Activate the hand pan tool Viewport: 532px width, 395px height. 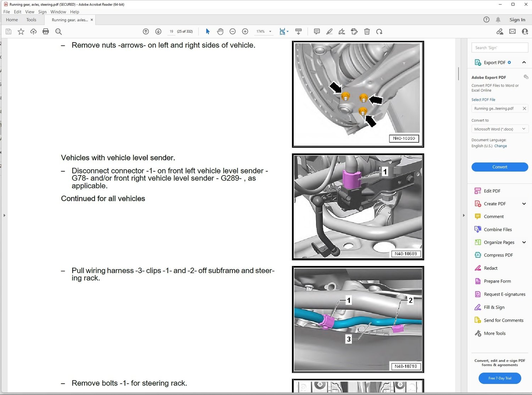click(x=220, y=32)
